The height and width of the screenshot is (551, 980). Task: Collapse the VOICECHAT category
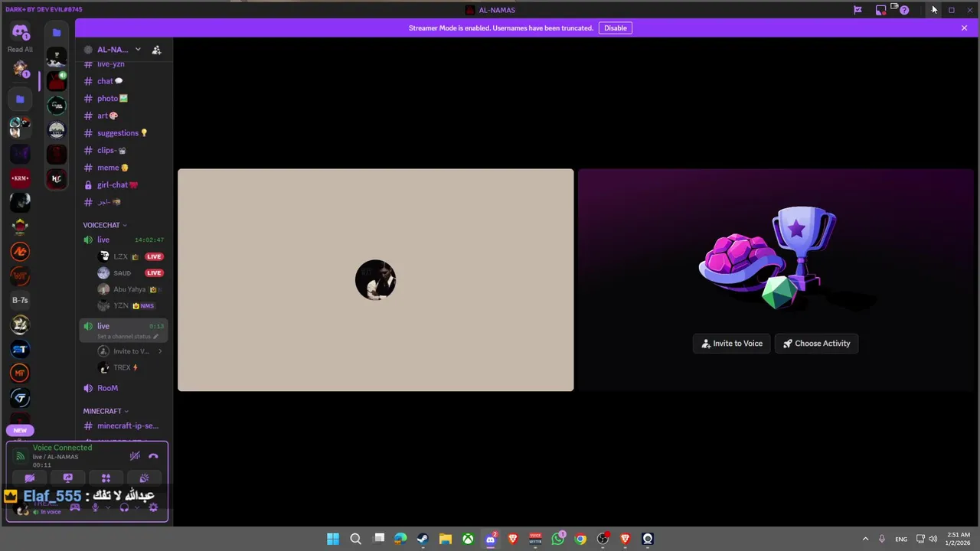[x=105, y=225]
